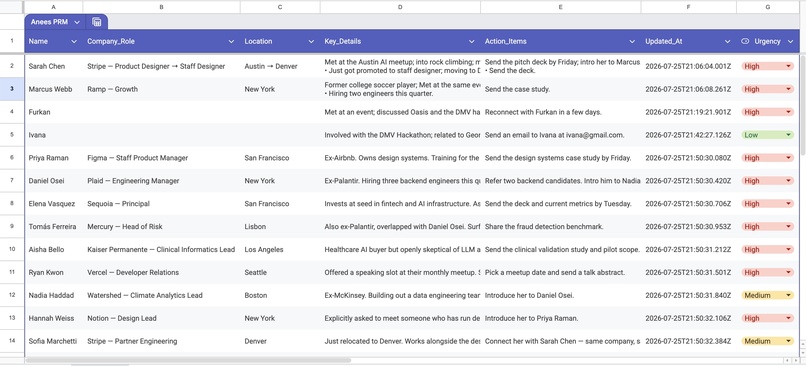Select the Kaiser Permanente role cell
Screen dimensions: 806x366
[161, 249]
